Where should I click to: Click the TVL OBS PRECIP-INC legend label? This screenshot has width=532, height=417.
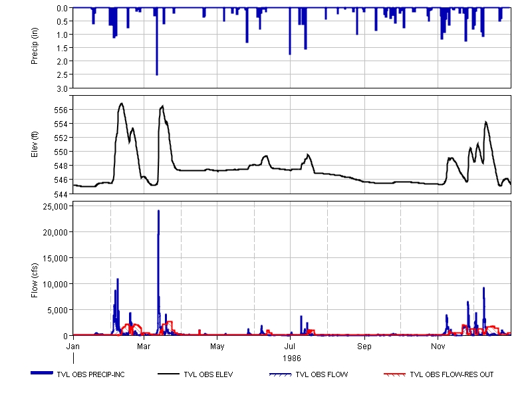tap(90, 374)
